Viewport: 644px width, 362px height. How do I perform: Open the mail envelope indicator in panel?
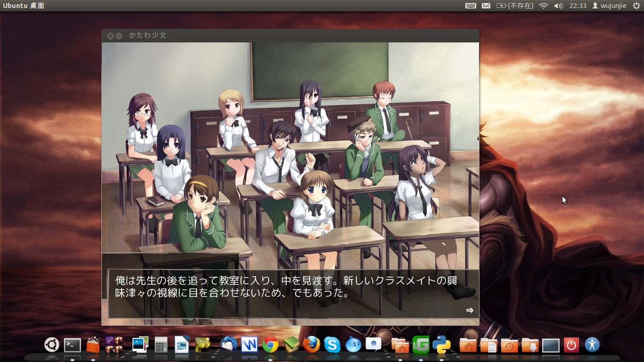[486, 6]
